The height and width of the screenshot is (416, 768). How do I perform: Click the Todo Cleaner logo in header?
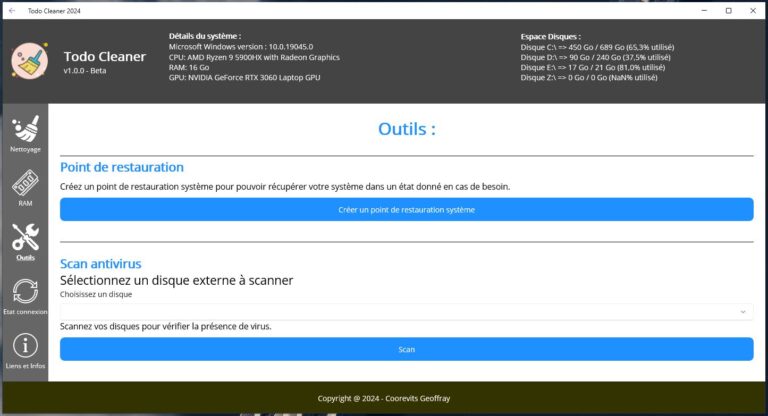tap(30, 61)
